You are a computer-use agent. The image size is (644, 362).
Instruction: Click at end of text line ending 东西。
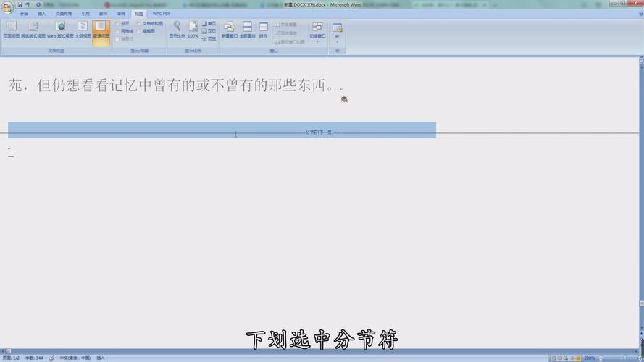(x=338, y=85)
